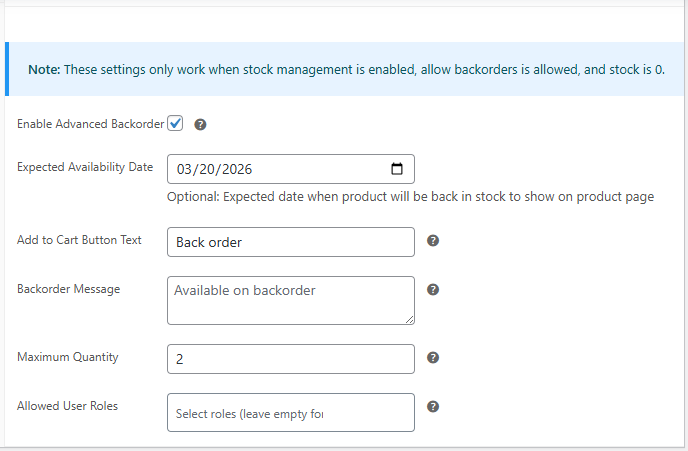The image size is (688, 451).
Task: Click into the Backorder Message textarea
Action: tap(290, 301)
